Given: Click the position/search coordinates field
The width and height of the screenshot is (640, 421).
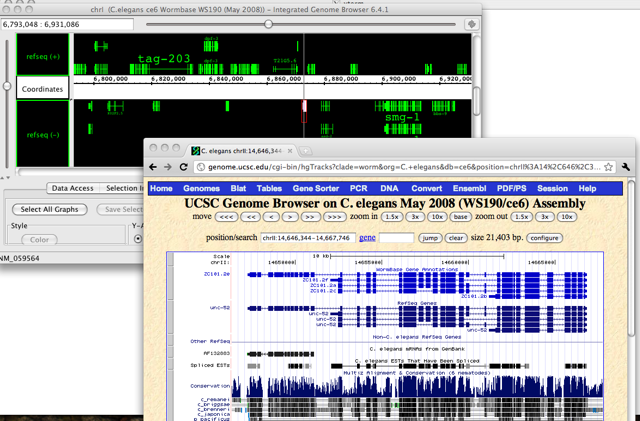Looking at the screenshot, I should [x=306, y=238].
